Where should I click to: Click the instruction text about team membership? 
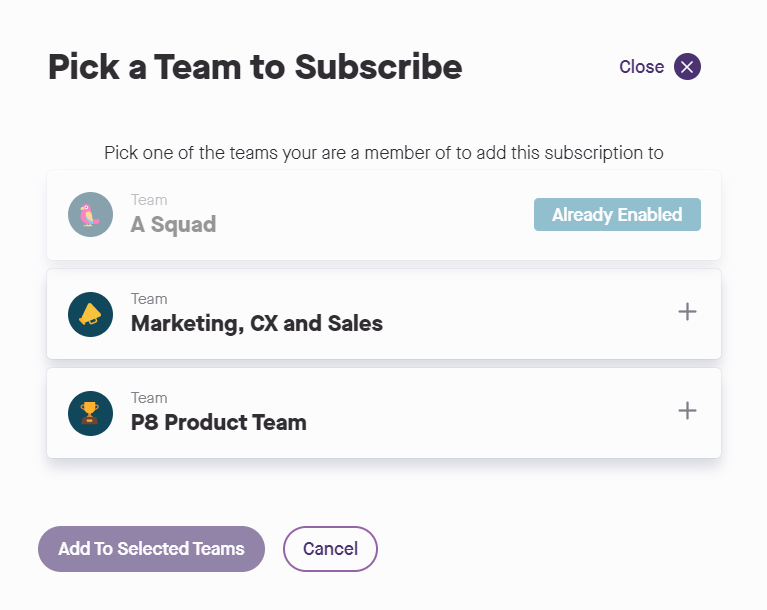tap(384, 154)
